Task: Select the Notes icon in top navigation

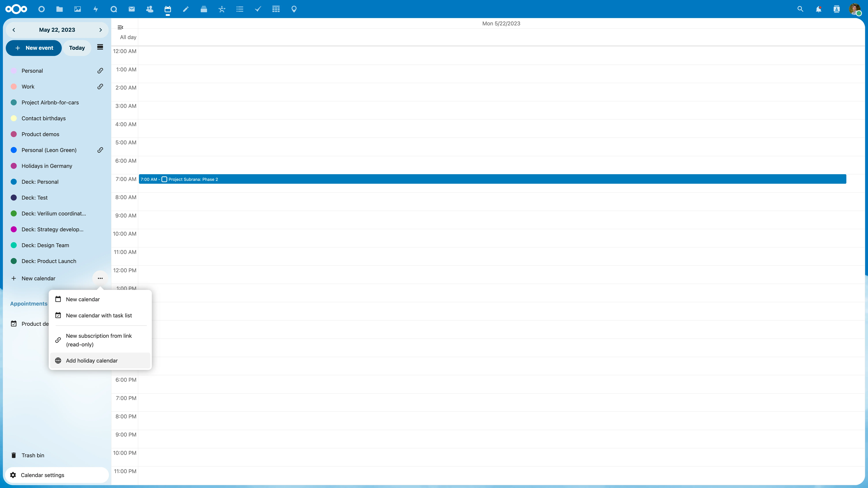Action: (185, 9)
